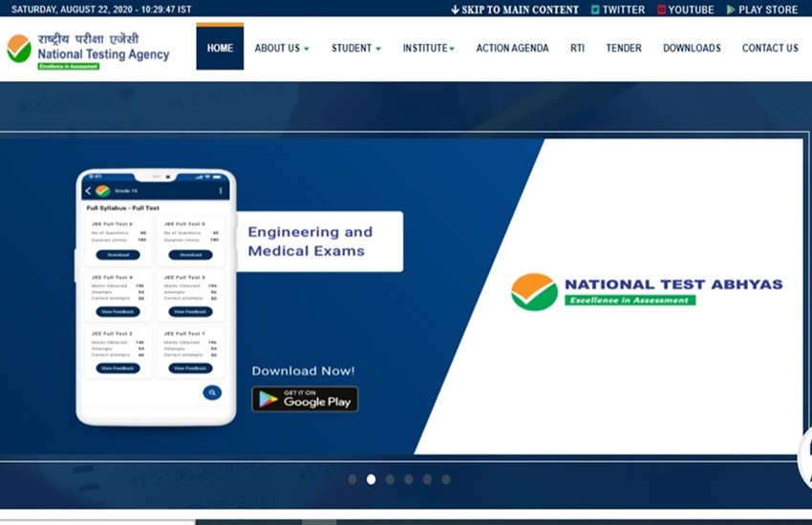The image size is (812, 525).
Task: Open the Action Agenda menu item
Action: (512, 49)
